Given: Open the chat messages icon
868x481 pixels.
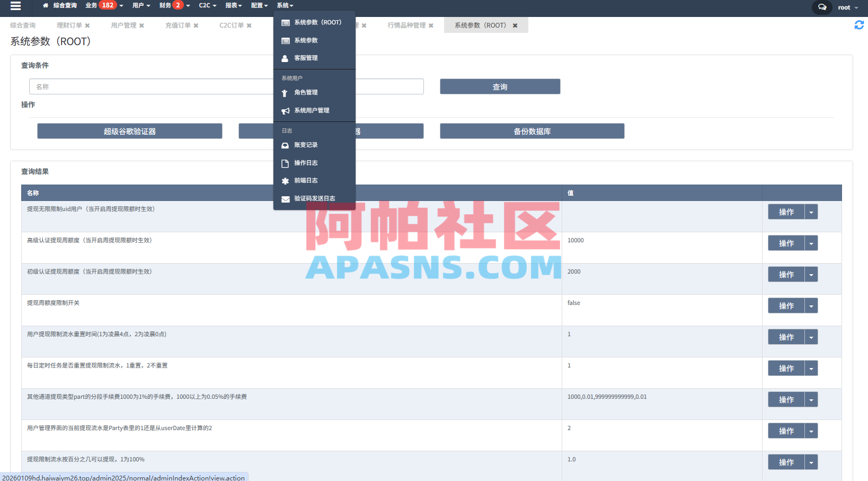Looking at the screenshot, I should [x=822, y=7].
